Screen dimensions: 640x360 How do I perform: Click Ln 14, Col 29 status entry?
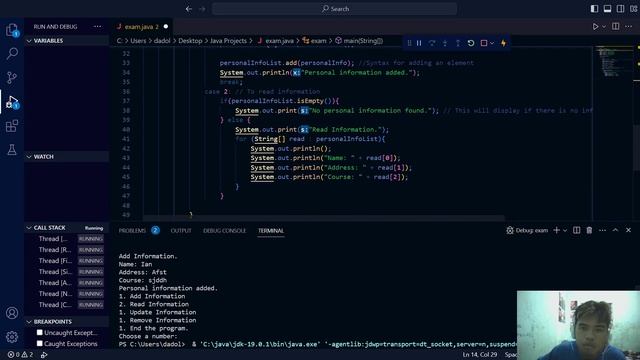(480, 355)
